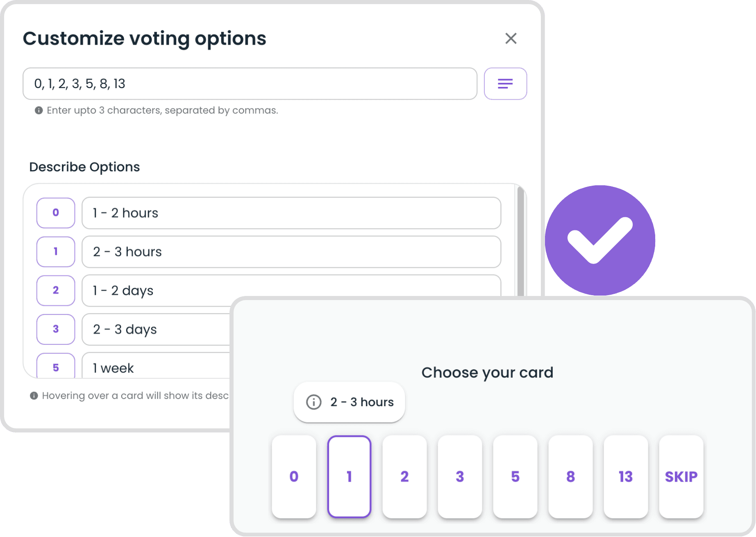
Task: Pick voting card 2
Action: (x=404, y=476)
